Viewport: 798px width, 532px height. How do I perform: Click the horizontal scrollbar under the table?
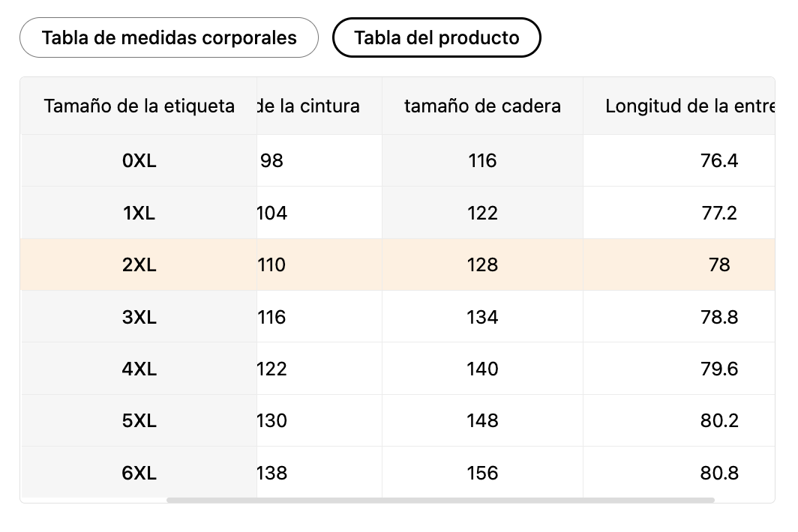[x=440, y=501]
